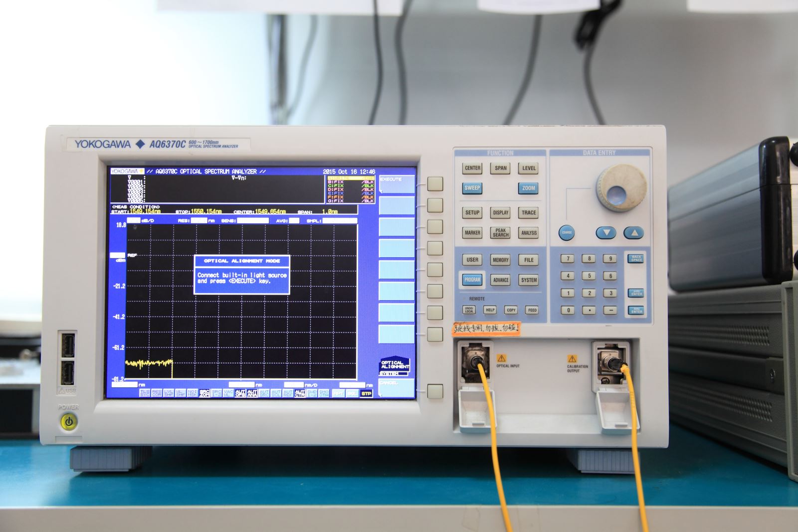Select the ADVANCE key
This screenshot has width=798, height=532.
500,280
